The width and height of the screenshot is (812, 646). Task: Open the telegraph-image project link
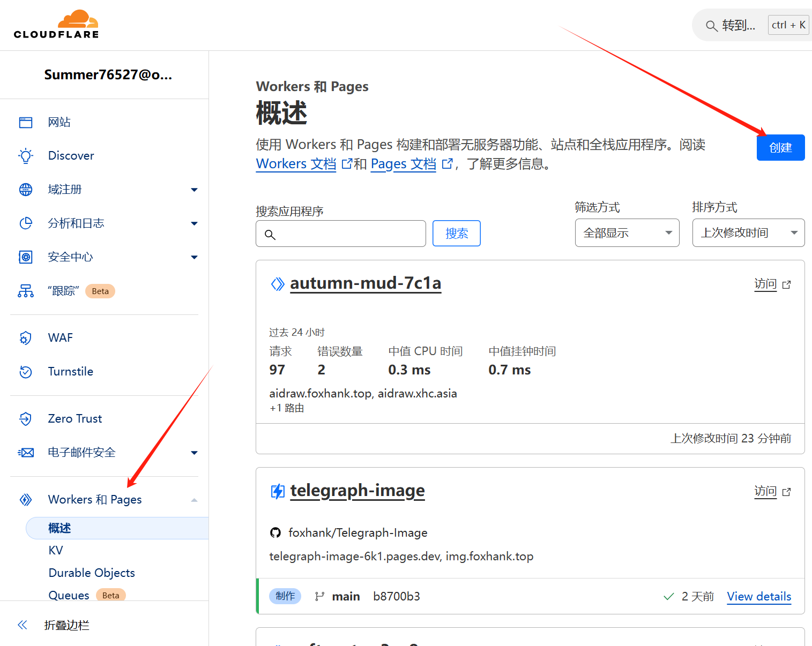coord(357,491)
